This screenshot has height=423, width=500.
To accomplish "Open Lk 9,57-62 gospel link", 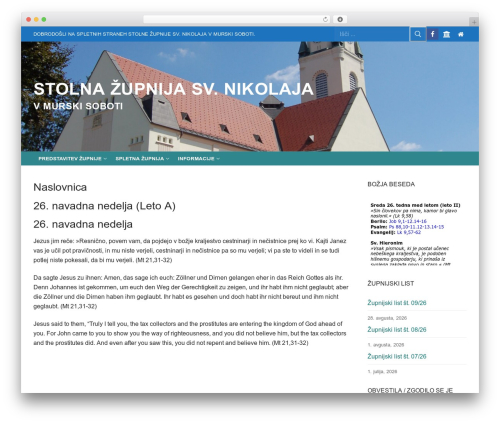I will pyautogui.click(x=409, y=232).
